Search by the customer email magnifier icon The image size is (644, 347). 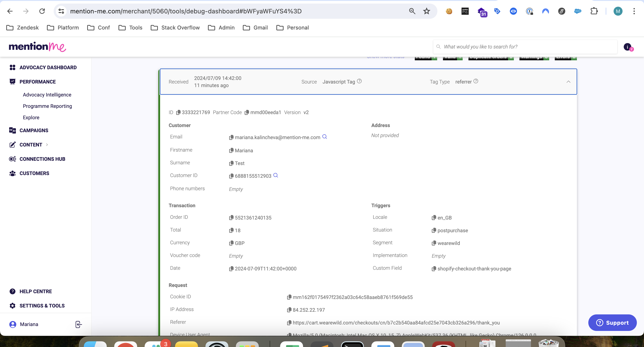click(x=324, y=137)
